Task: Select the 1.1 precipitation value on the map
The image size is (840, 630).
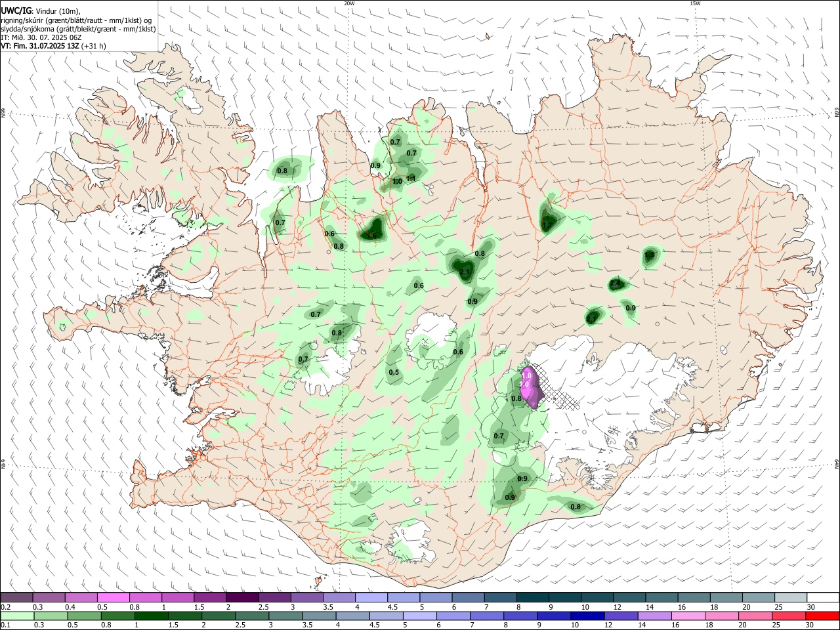Action: tap(411, 178)
